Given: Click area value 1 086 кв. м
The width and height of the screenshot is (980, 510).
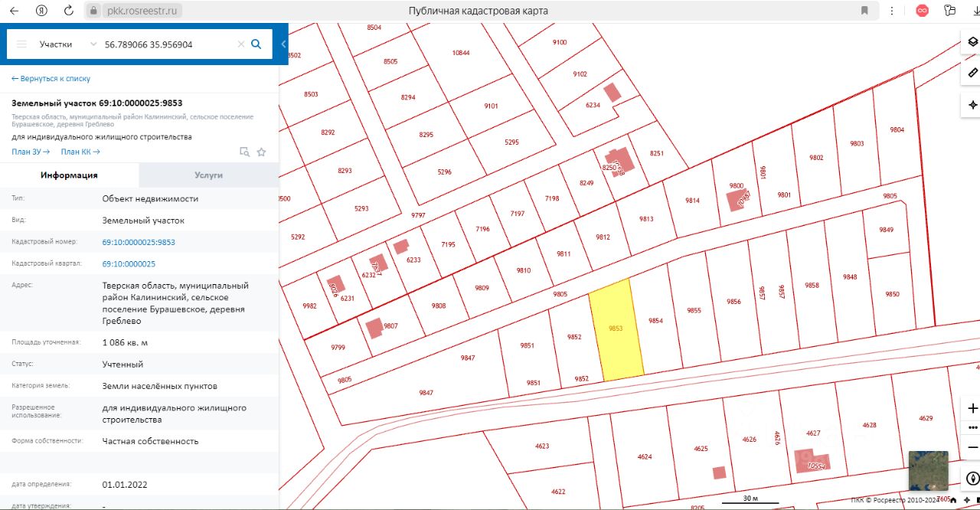Looking at the screenshot, I should point(125,342).
